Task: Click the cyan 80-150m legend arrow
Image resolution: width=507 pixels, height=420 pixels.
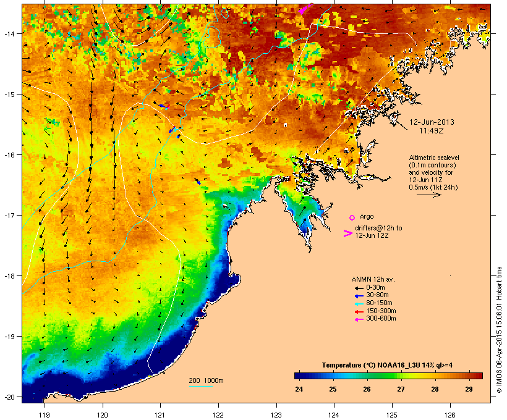Action: coord(359,303)
